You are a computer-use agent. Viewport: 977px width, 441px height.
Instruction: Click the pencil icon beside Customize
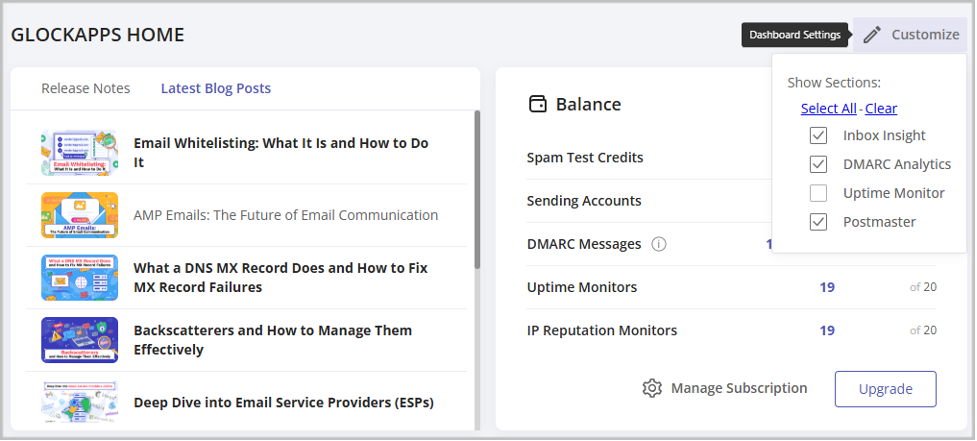[872, 35]
